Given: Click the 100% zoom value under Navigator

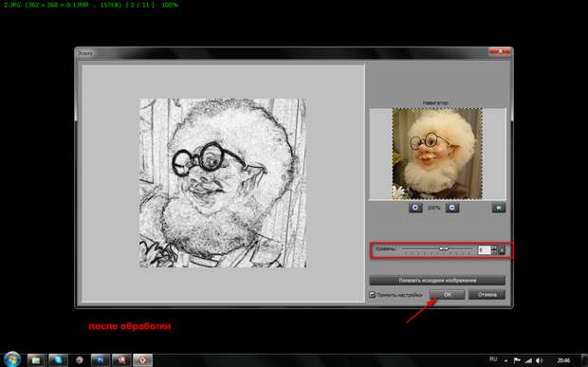Looking at the screenshot, I should click(433, 208).
